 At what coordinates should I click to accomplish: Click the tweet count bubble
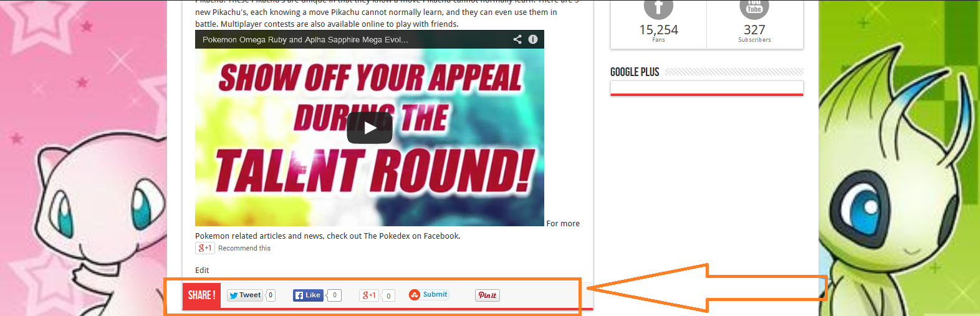(x=271, y=295)
